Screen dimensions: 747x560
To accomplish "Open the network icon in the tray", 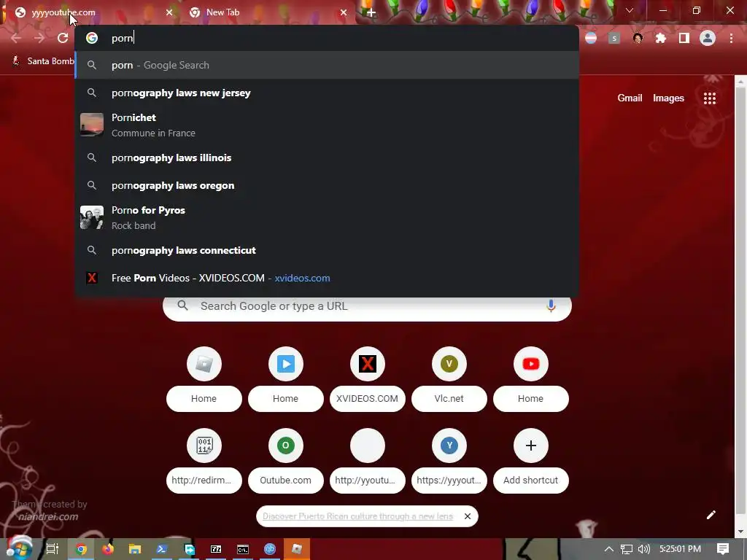I will coord(627,549).
